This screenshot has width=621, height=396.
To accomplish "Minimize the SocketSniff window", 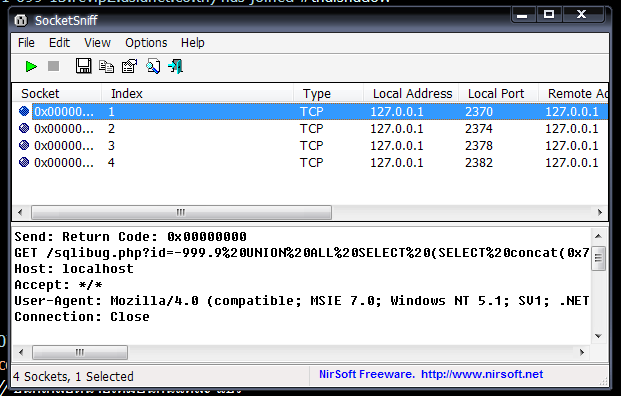I will click(x=522, y=15).
